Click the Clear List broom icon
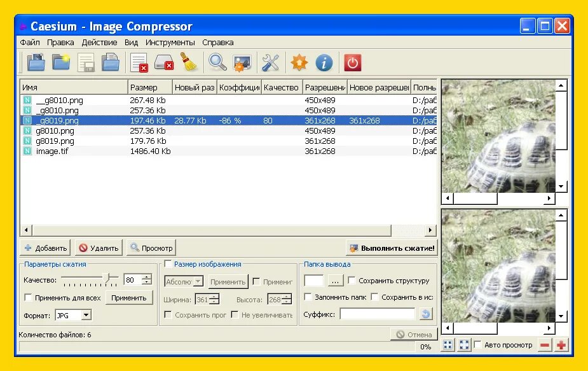 pos(189,62)
